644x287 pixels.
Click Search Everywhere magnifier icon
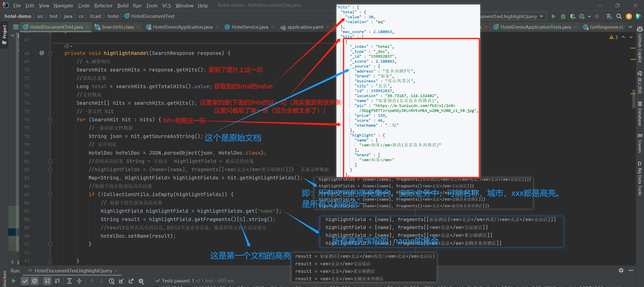[619, 17]
